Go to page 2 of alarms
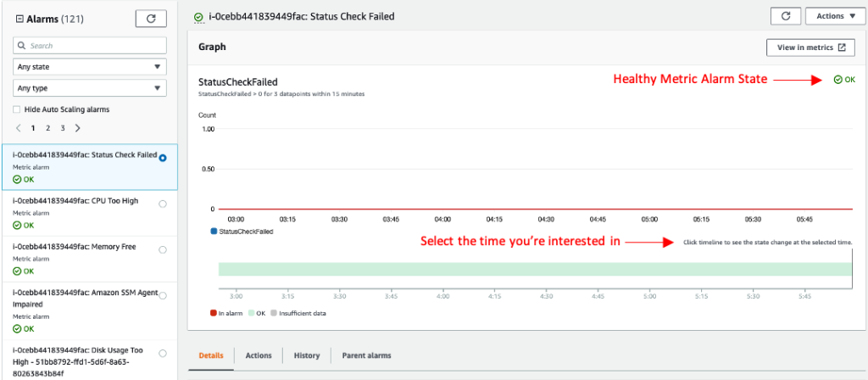The height and width of the screenshot is (380, 868). click(47, 128)
